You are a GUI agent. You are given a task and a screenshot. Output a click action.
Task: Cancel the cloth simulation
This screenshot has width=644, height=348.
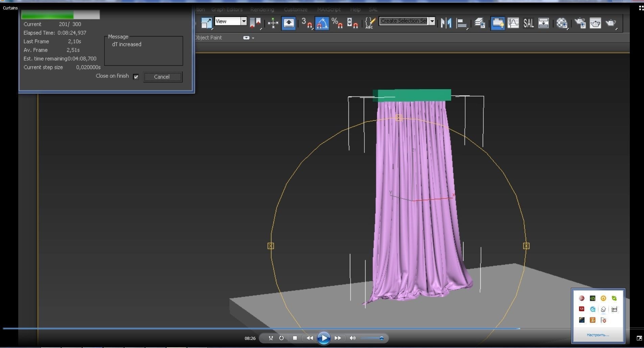162,77
